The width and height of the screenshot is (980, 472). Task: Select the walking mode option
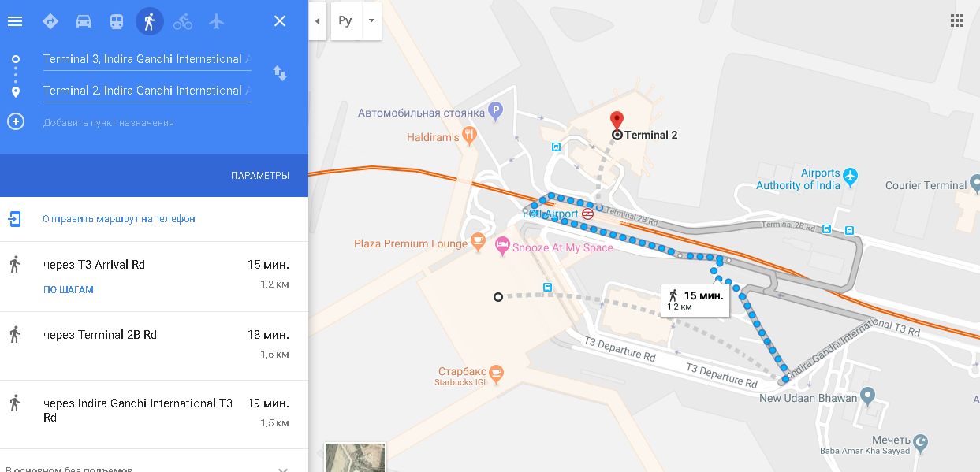point(149,21)
